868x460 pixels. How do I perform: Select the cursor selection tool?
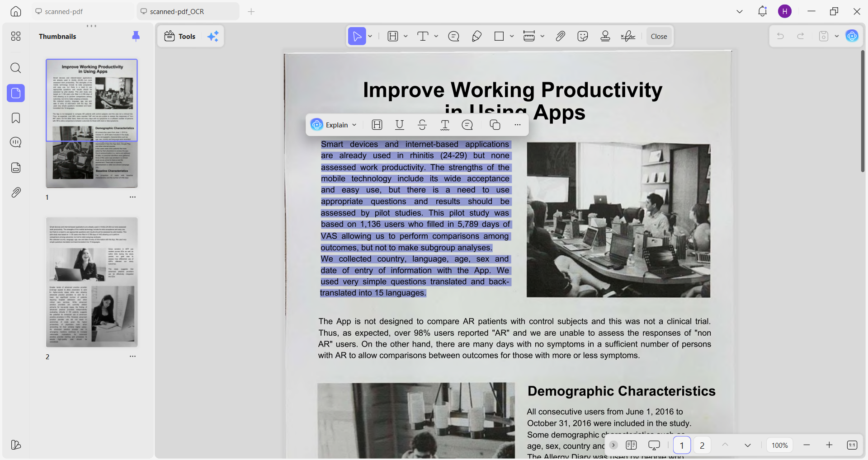[x=357, y=36]
